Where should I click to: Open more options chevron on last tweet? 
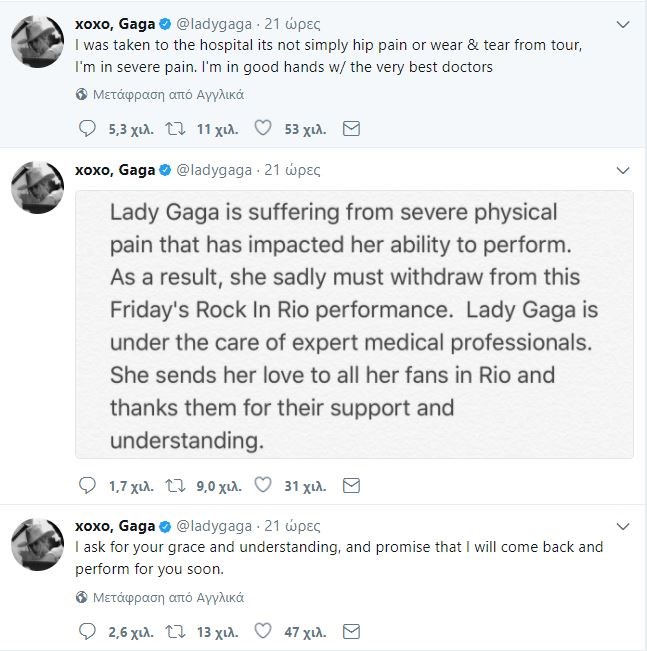point(623,526)
